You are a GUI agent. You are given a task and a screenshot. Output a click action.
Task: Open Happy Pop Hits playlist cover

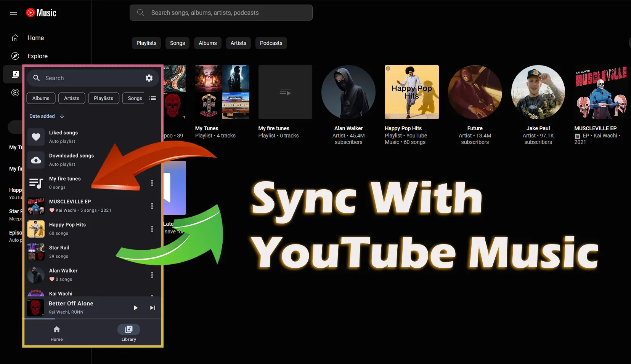point(412,92)
